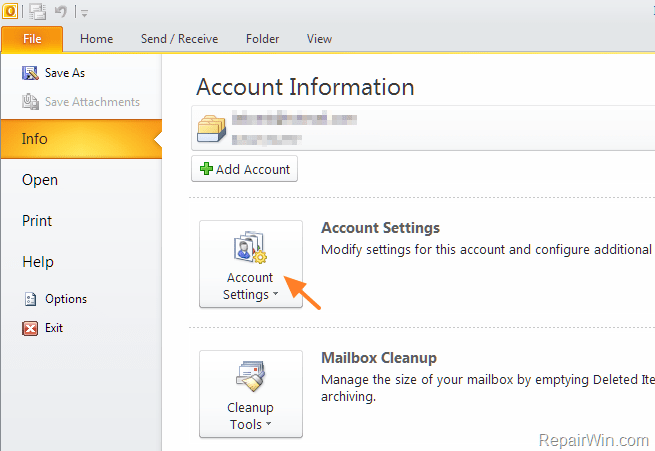Click 'Manage the size of your mailbox' text
Screen dimensions: 655x451
(487, 388)
